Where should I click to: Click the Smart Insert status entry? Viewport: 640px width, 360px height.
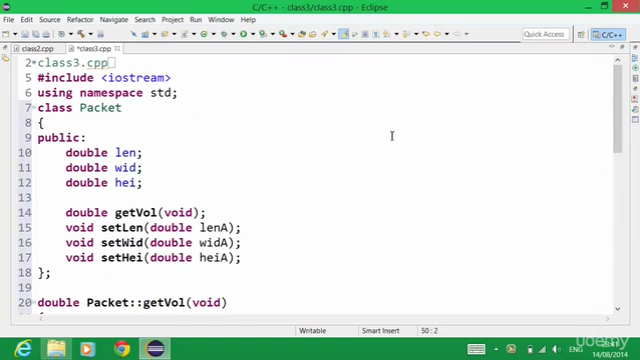pos(380,331)
